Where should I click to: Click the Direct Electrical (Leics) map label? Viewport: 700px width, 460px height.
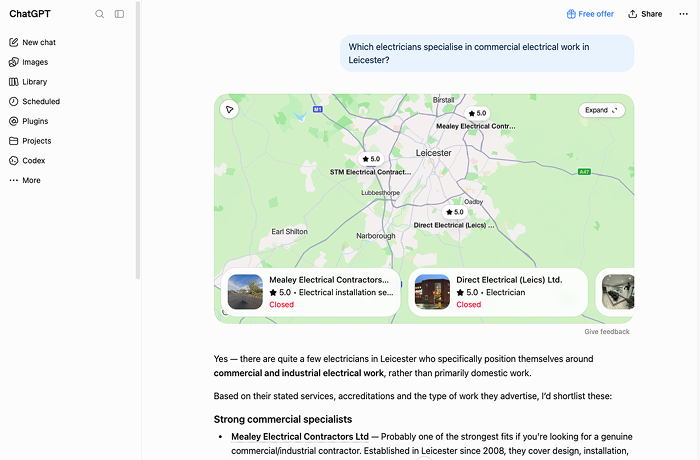pos(454,225)
